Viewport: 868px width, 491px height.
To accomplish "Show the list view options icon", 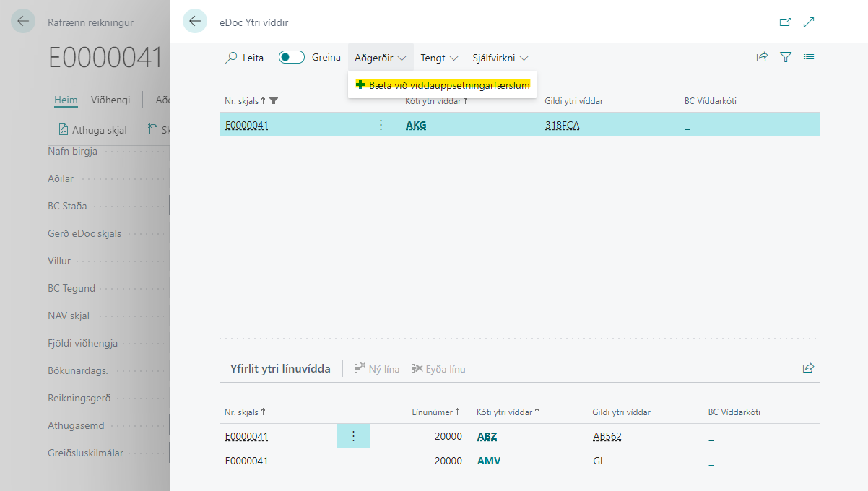I will [809, 58].
